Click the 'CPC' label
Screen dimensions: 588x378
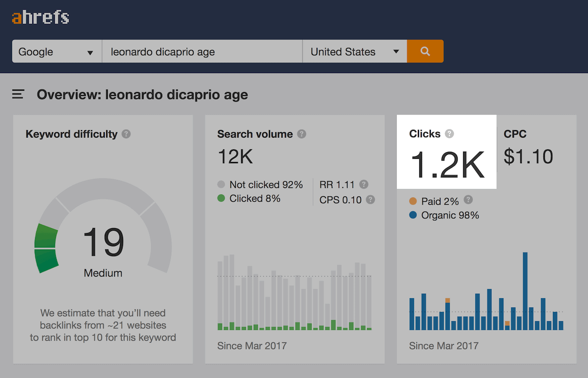[515, 134]
